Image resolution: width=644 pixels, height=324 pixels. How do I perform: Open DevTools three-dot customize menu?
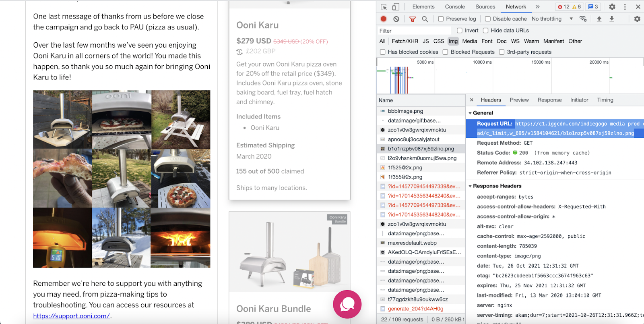(625, 7)
